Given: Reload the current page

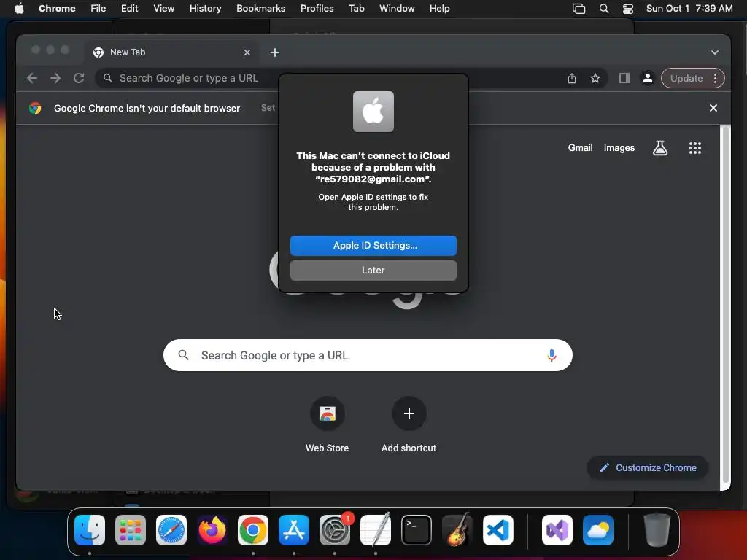Looking at the screenshot, I should [79, 78].
